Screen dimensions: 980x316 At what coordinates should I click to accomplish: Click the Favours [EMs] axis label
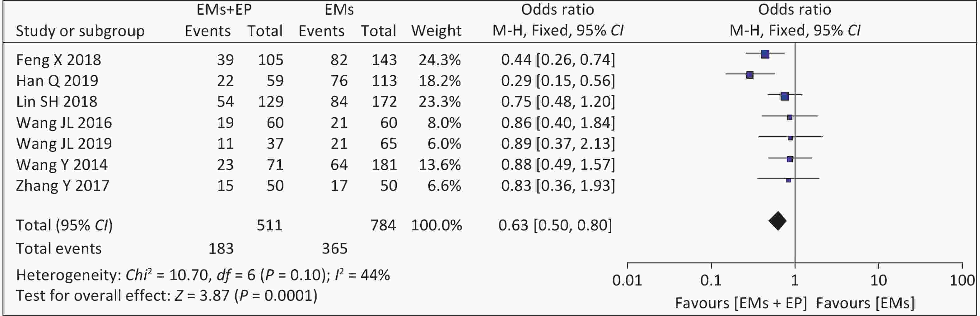click(865, 303)
